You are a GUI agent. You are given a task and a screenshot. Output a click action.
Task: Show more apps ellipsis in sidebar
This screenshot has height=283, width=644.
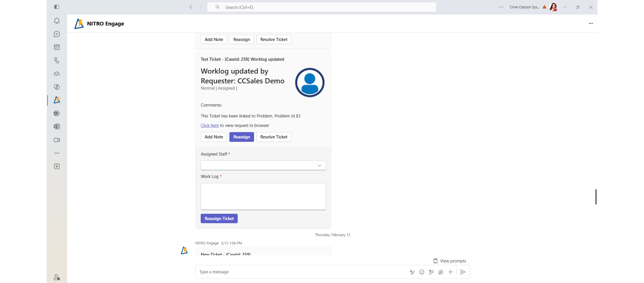pyautogui.click(x=57, y=153)
